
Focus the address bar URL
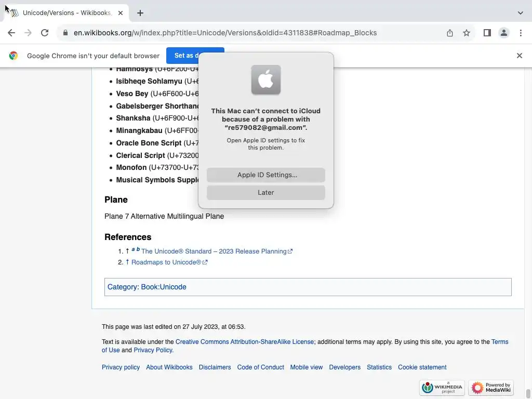(x=225, y=33)
